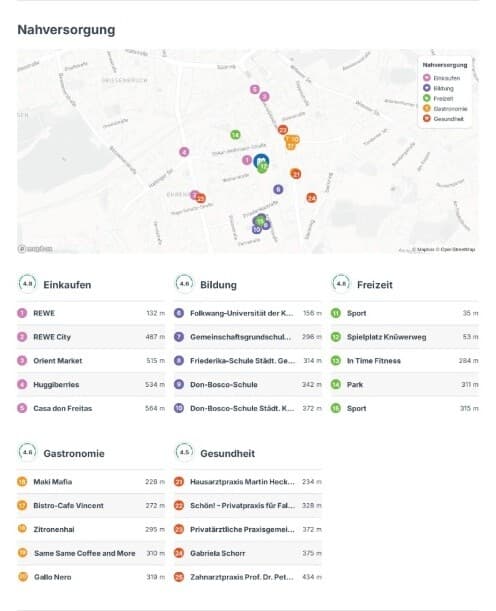
Task: Click orange badge beside Gallo Nero
Action: pyautogui.click(x=23, y=576)
